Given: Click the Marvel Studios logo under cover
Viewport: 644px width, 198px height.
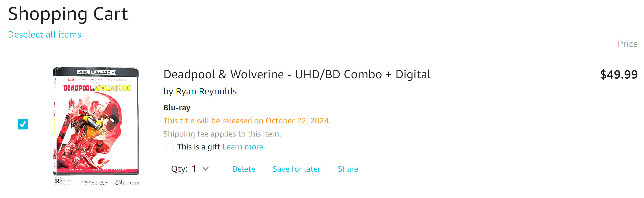Looking at the screenshot, I should (131, 183).
